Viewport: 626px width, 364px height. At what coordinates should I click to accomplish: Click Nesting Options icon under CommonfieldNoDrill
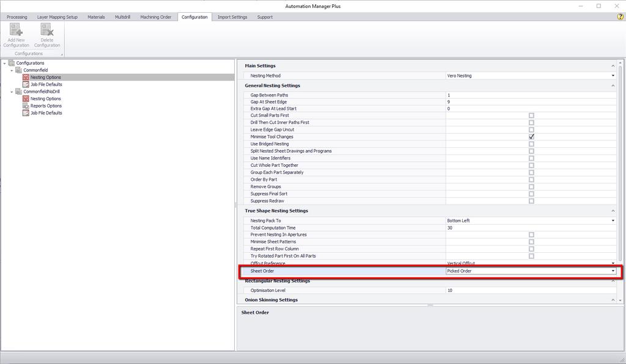point(26,99)
